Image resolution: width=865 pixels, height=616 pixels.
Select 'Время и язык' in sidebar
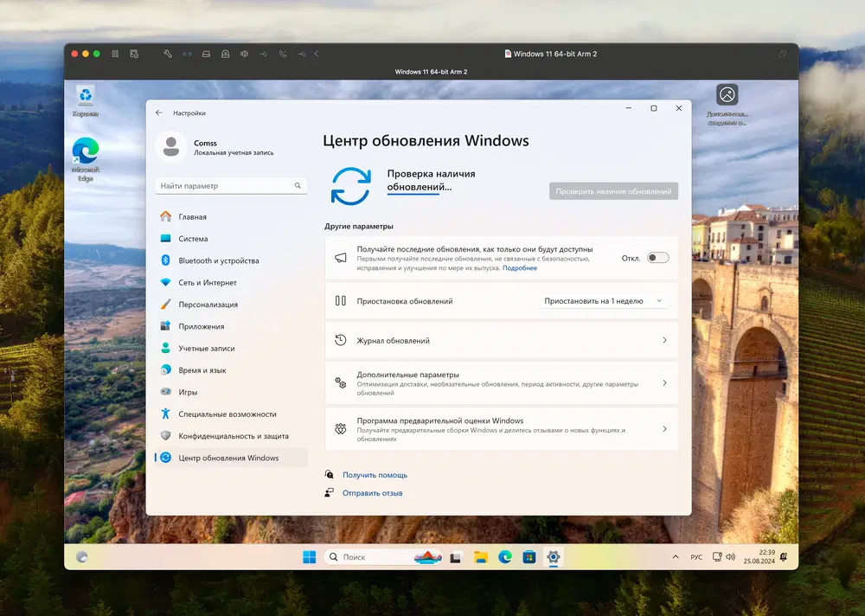(x=231, y=370)
